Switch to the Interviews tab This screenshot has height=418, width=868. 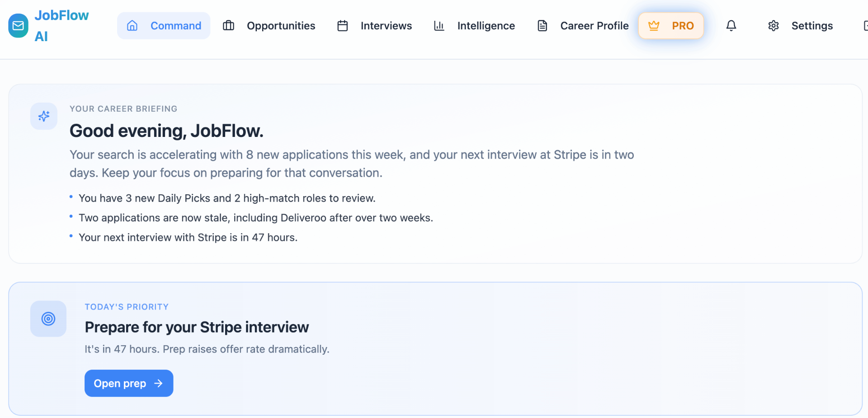(x=375, y=26)
